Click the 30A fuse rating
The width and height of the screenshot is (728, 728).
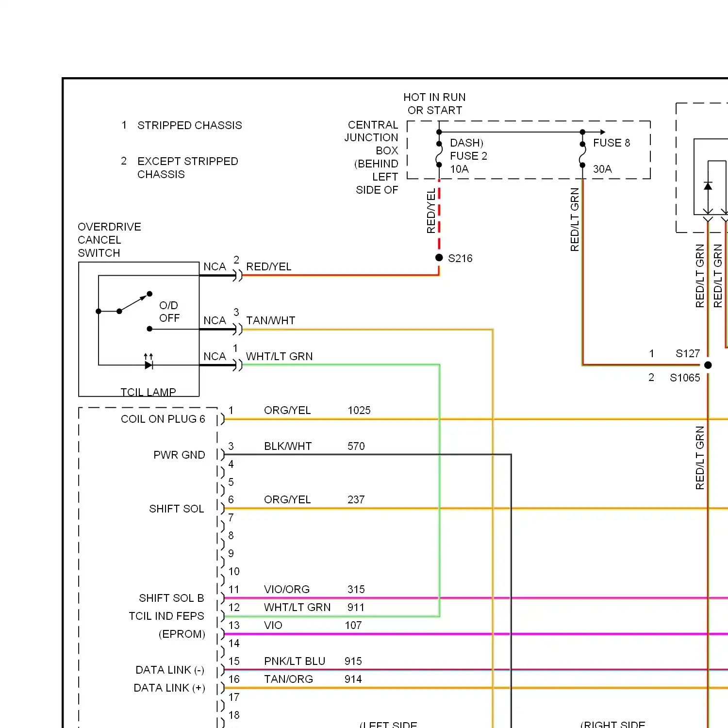[x=602, y=169]
